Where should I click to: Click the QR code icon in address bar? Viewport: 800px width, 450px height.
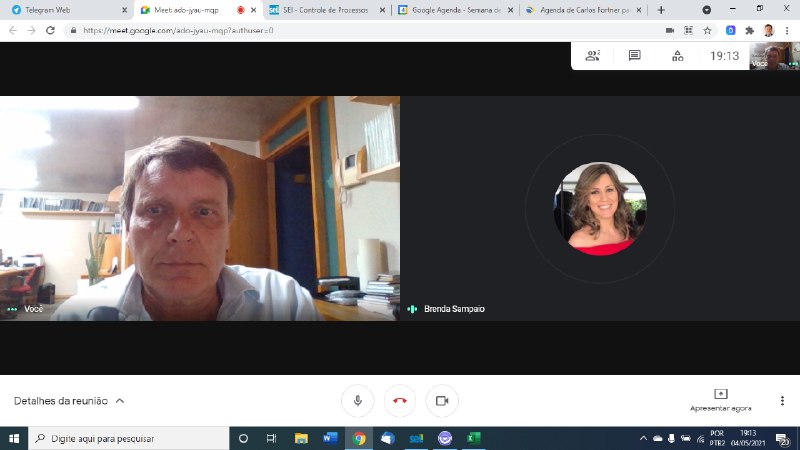click(688, 31)
